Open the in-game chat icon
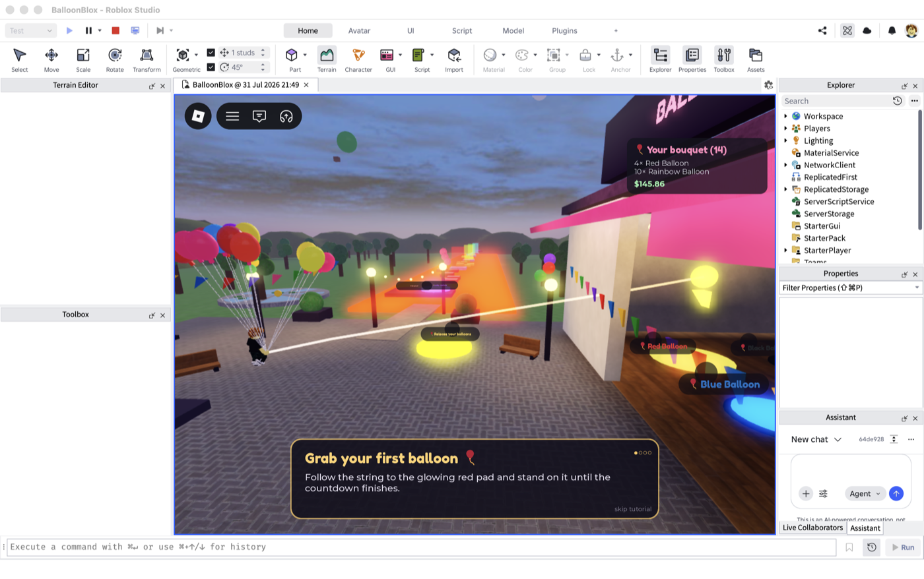The height and width of the screenshot is (579, 924). (x=259, y=116)
